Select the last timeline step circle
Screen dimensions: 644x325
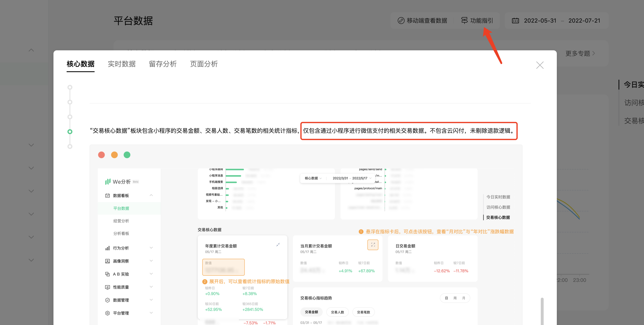pyautogui.click(x=70, y=146)
